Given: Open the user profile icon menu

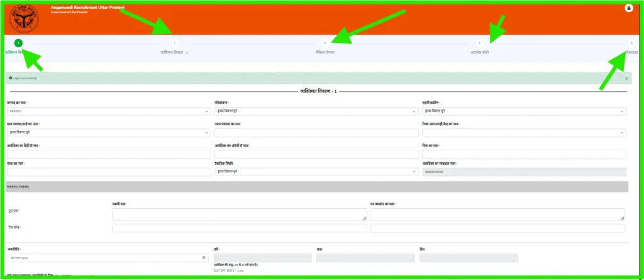Looking at the screenshot, I should 628,8.
